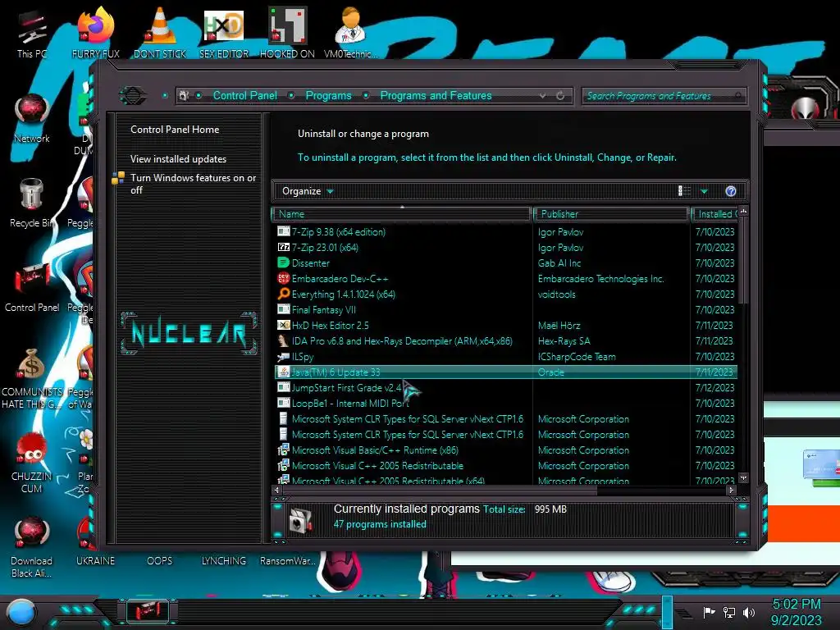Open Control Panel Home link

pos(175,130)
